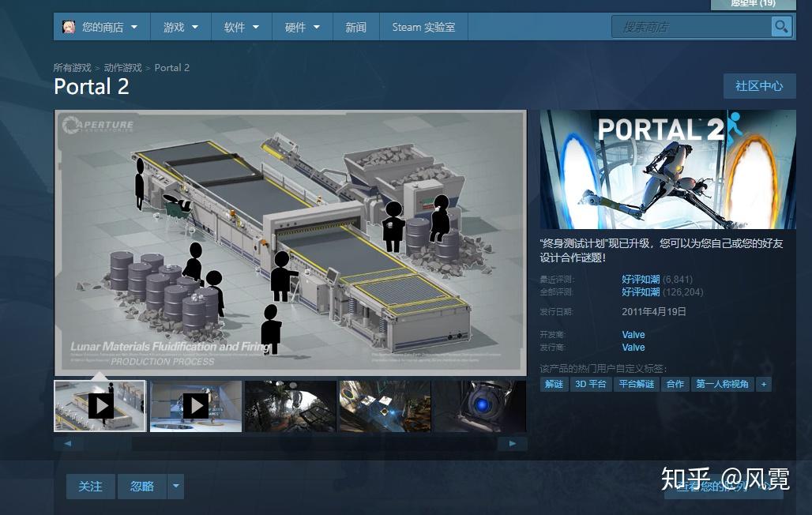
Task: Click the 合作 tag
Action: (x=675, y=385)
